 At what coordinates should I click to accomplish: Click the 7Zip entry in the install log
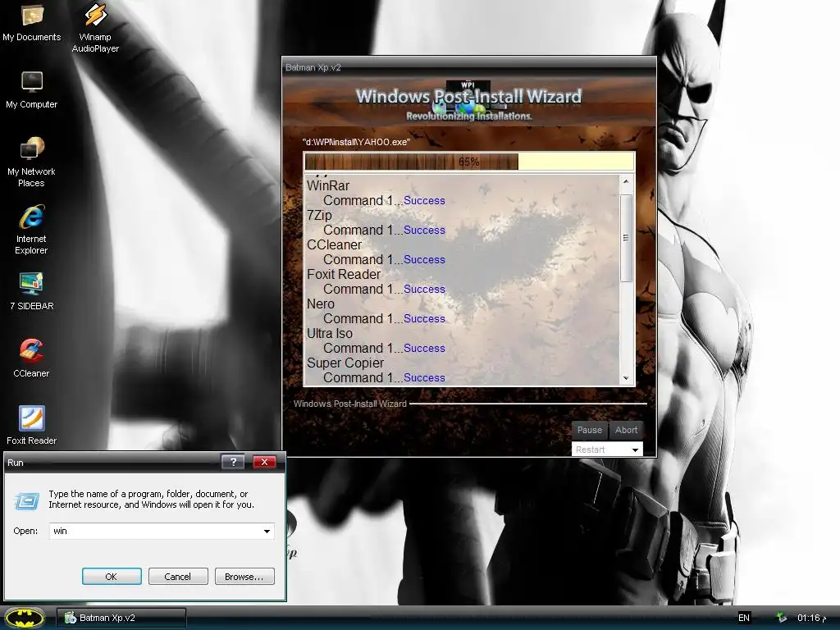tap(319, 216)
